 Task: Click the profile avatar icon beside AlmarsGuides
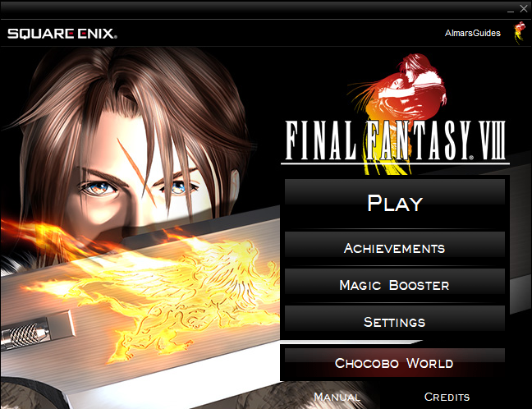tap(519, 33)
